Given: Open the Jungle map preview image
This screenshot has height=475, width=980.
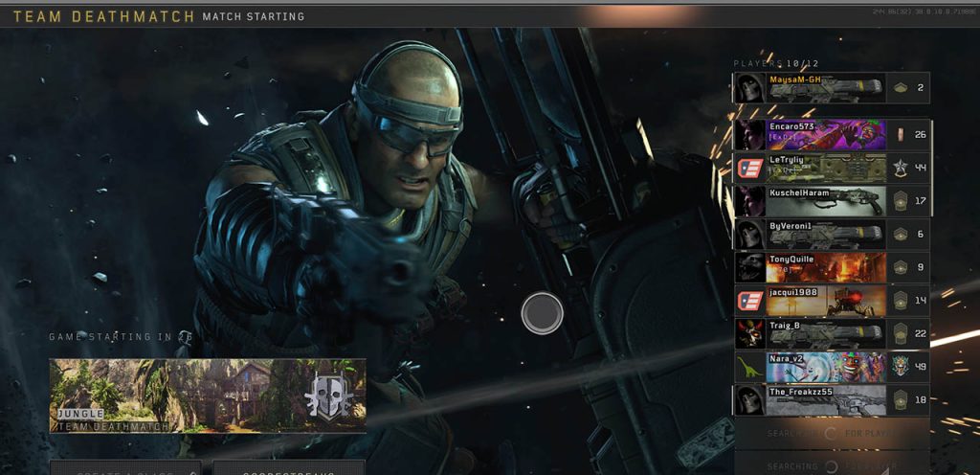Looking at the screenshot, I should (208, 396).
